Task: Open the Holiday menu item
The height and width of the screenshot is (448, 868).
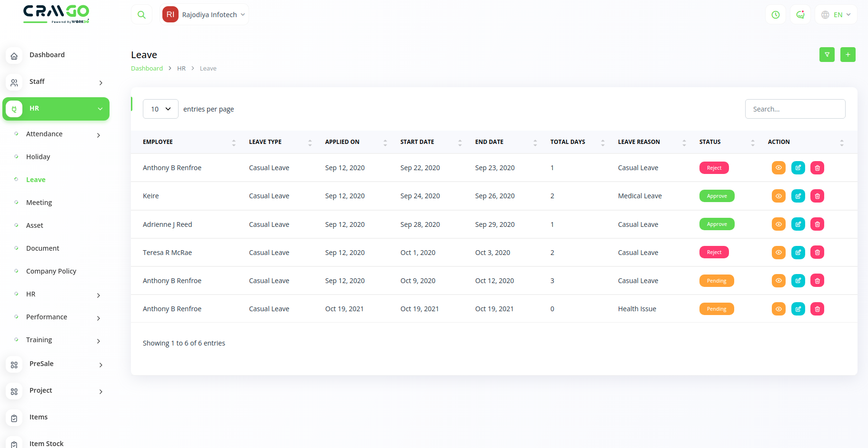Action: click(38, 157)
